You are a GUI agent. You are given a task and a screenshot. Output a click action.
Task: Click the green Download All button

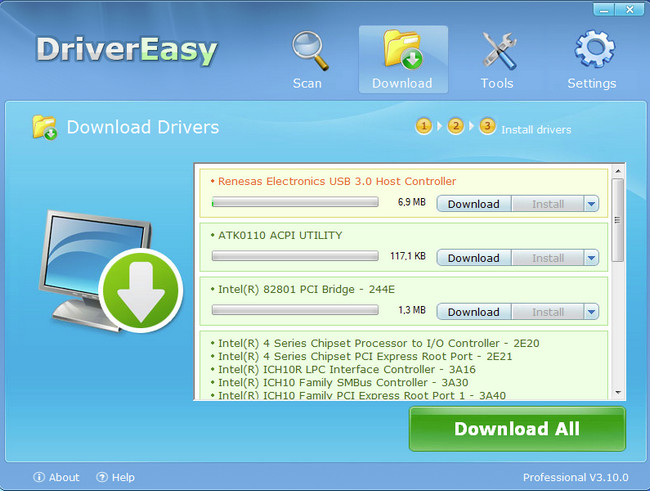pyautogui.click(x=517, y=429)
